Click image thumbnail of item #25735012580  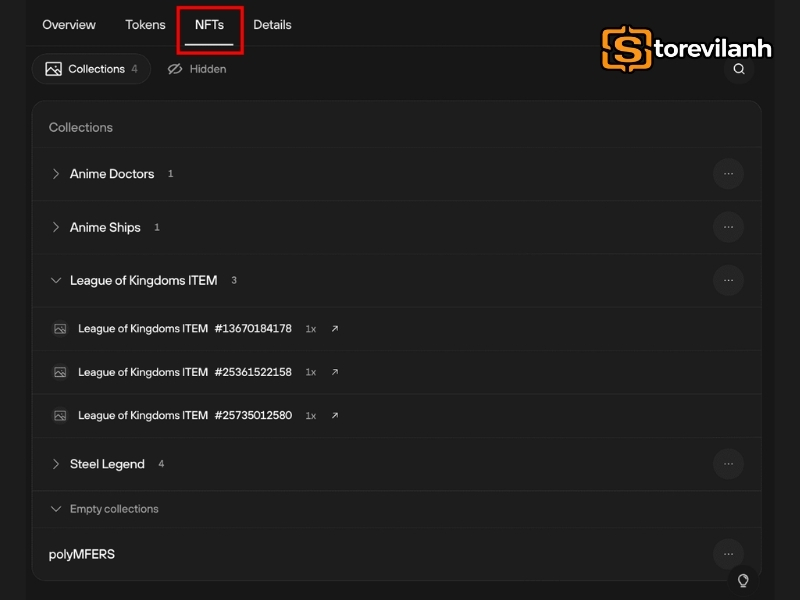pos(60,415)
